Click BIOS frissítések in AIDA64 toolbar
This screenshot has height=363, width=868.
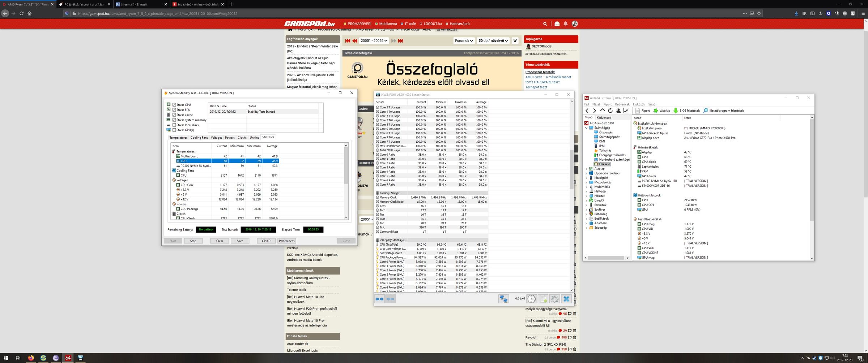(x=686, y=111)
